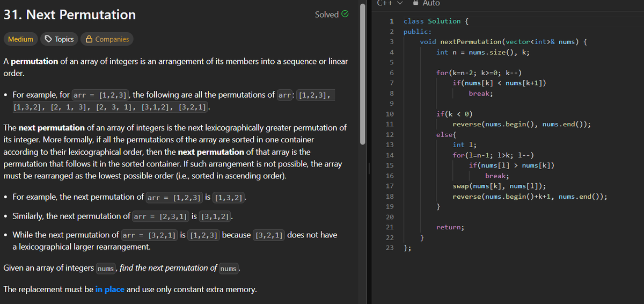
Task: Click the lock icon on Companies
Action: point(89,39)
